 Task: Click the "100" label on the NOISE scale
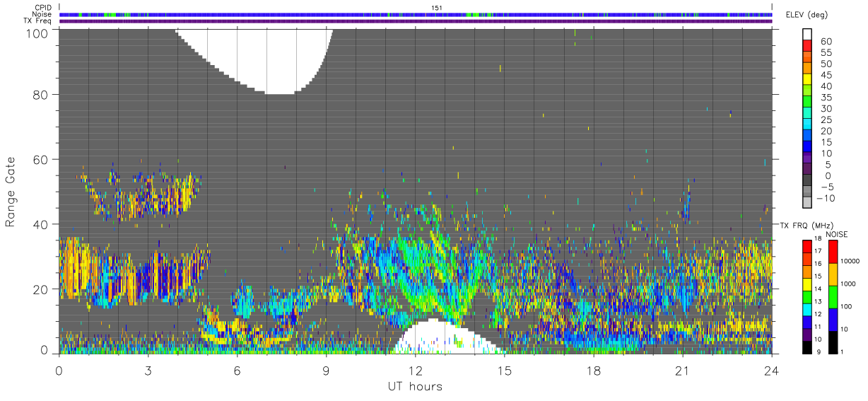(x=847, y=306)
